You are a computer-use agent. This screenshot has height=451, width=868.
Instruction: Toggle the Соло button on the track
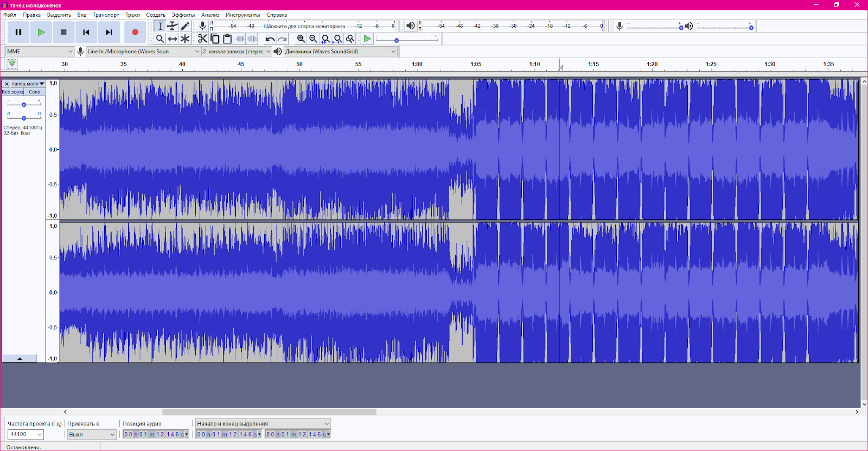click(35, 92)
